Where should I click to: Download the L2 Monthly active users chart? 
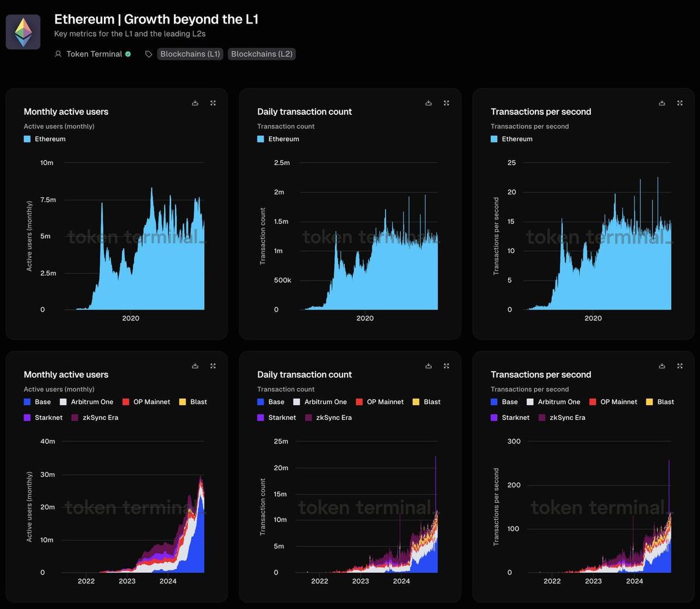195,366
